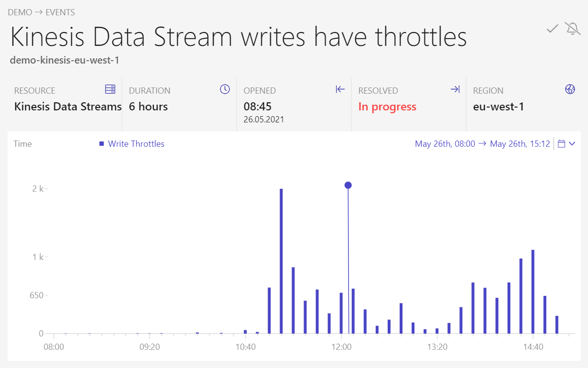588x368 pixels.
Task: Click the tallest 2k throttle bar
Action: coord(281,260)
